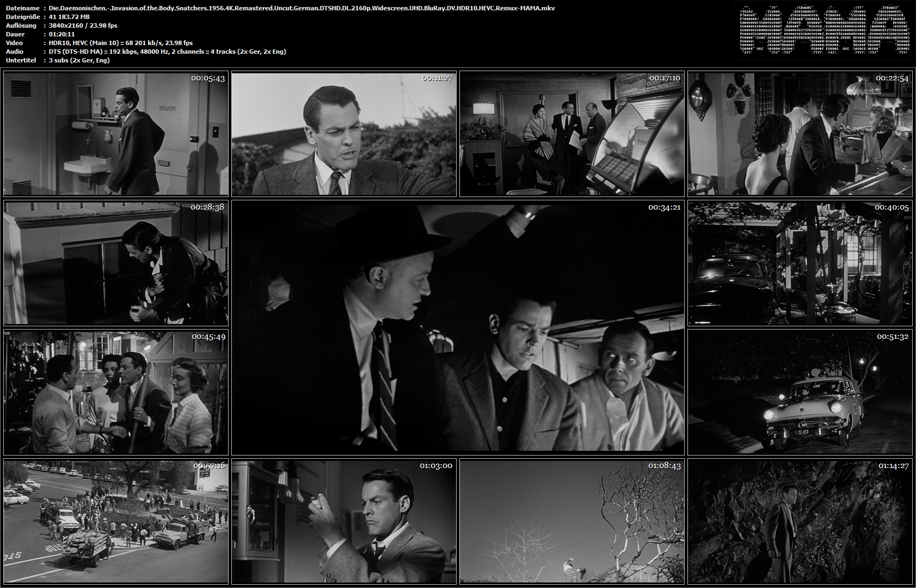Select the "Dateigröße" label
This screenshot has height=588, width=916.
point(22,17)
